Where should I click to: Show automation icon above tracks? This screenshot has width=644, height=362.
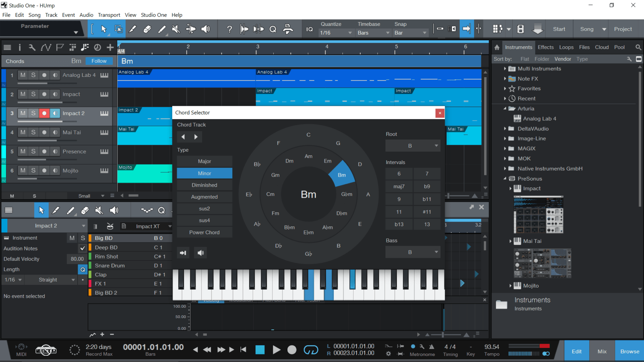(45, 47)
